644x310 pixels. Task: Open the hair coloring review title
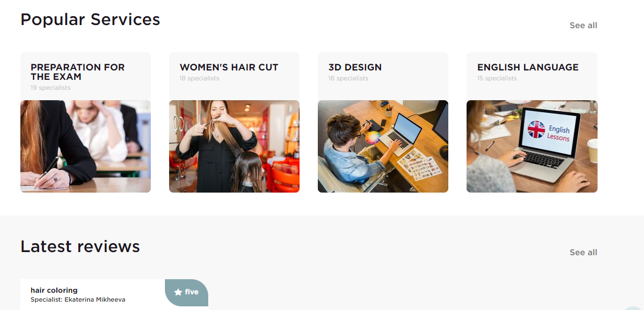[54, 290]
